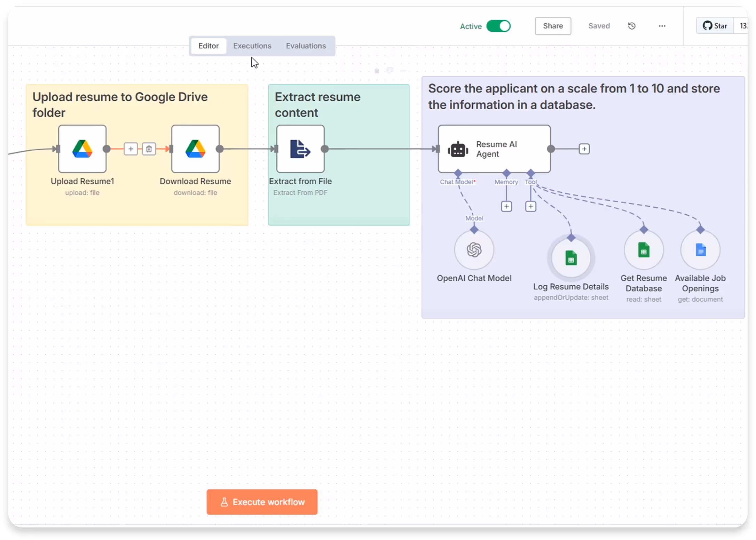This screenshot has height=540, width=756.
Task: Open the OpenAI Chat Model node
Action: click(474, 250)
